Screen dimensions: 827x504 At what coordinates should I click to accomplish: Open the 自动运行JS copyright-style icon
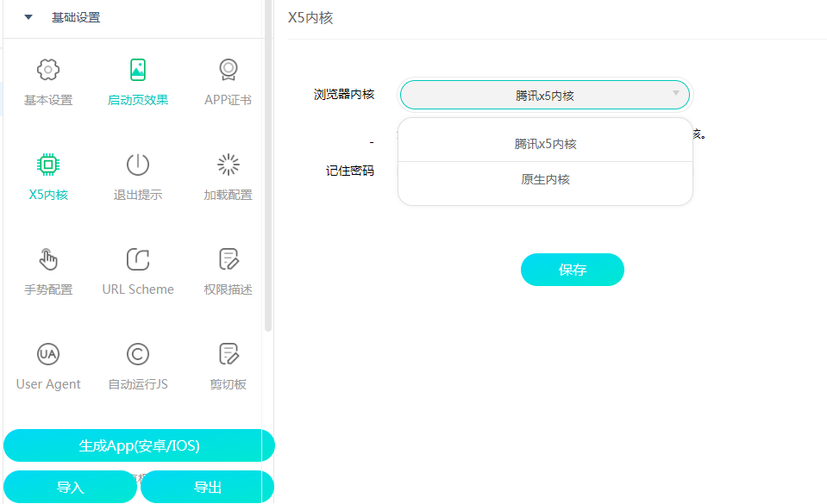pyautogui.click(x=138, y=354)
